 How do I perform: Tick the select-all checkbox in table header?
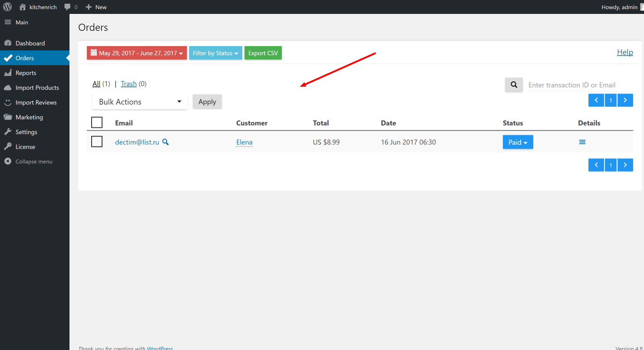point(97,123)
